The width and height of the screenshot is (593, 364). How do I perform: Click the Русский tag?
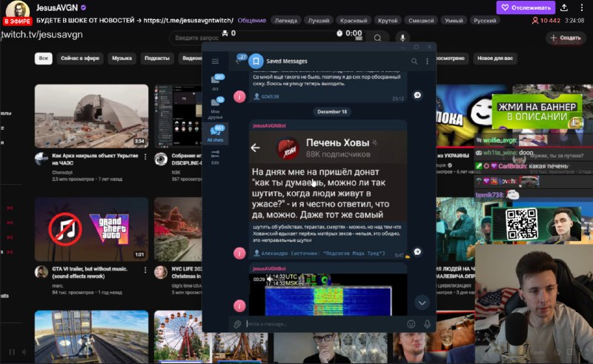click(485, 21)
